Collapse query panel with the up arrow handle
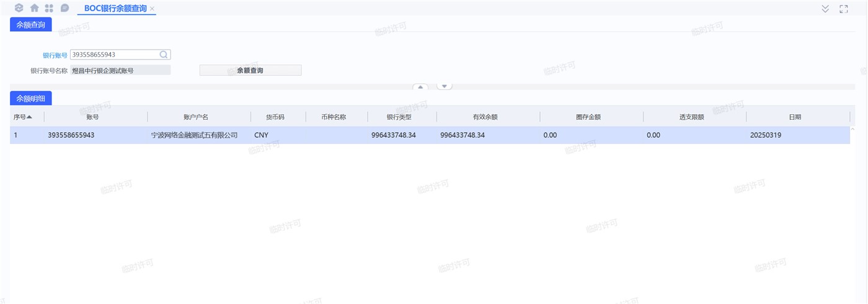Screen dimensions: 868x304 tap(420, 87)
